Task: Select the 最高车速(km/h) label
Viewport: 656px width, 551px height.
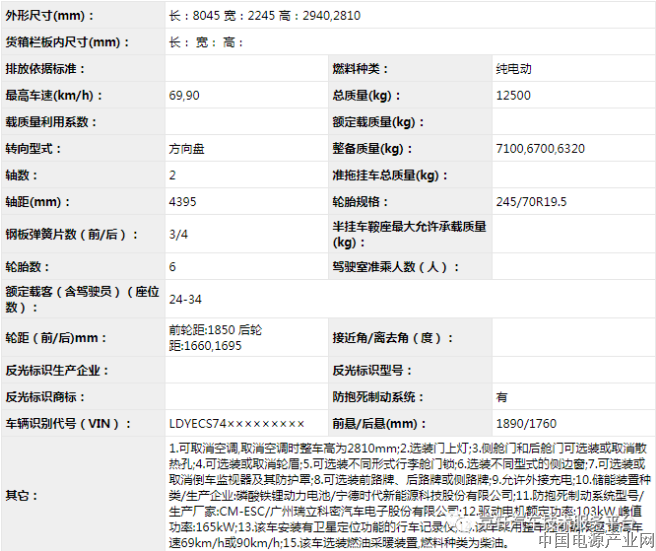Action: coord(54,95)
